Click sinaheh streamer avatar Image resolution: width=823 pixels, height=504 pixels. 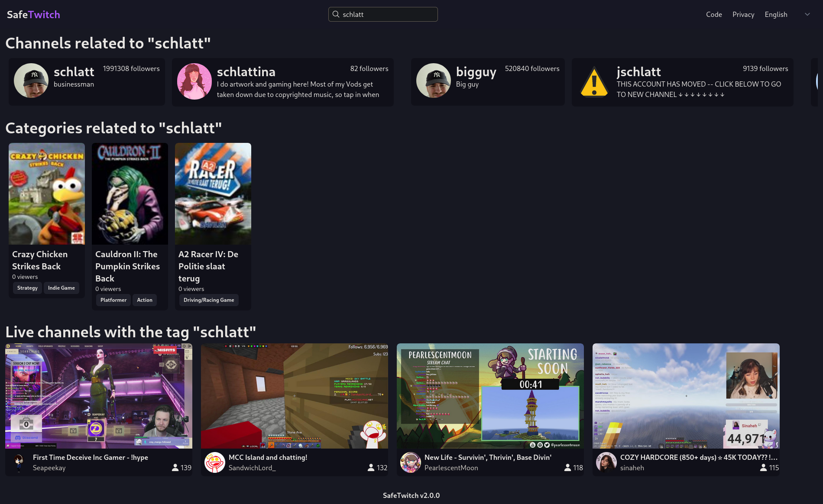[x=606, y=462]
